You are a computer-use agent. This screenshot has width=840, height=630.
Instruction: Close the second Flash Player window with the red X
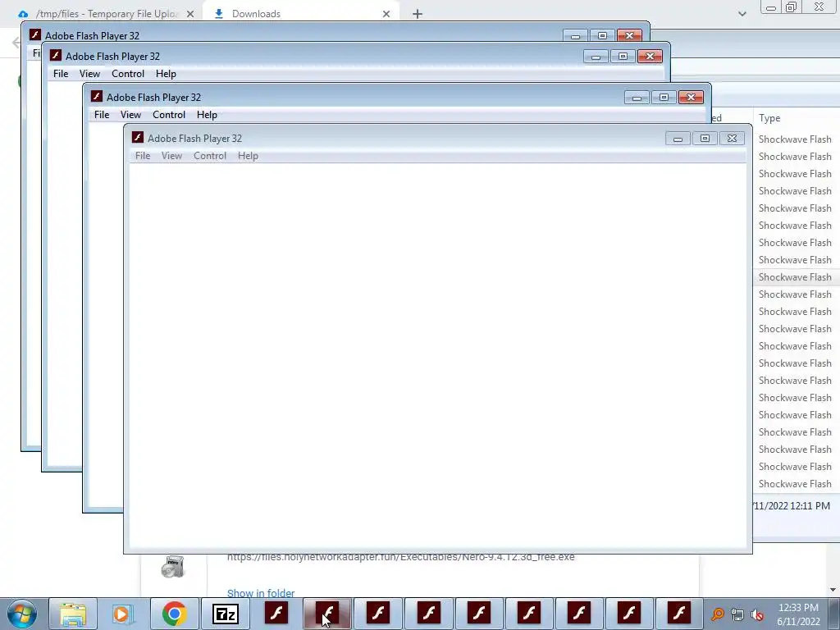pos(650,57)
